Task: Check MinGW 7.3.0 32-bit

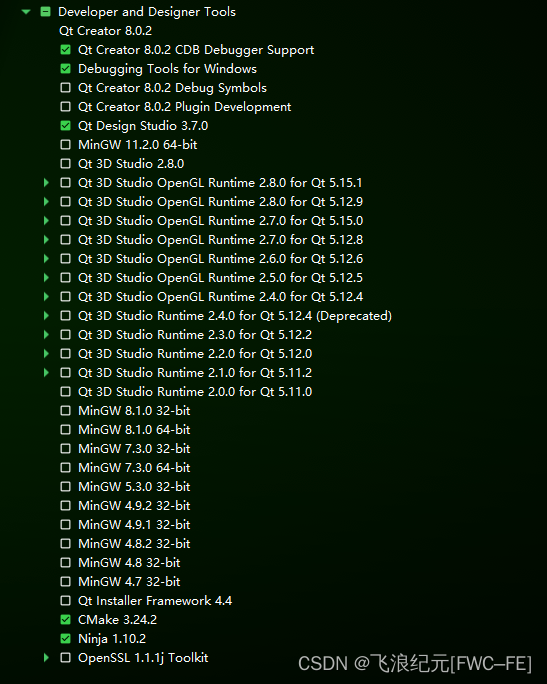Action: coord(65,448)
